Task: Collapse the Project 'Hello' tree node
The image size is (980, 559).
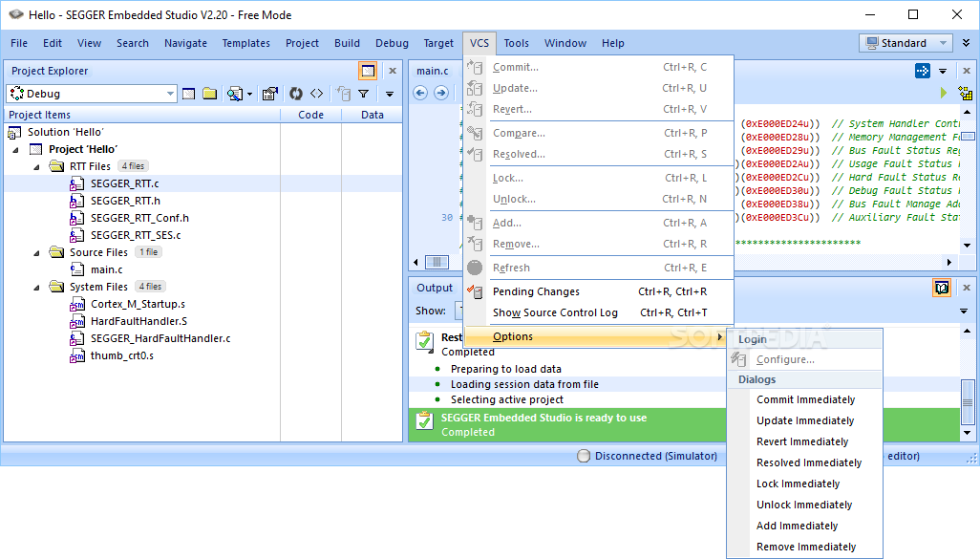Action: pyautogui.click(x=15, y=150)
